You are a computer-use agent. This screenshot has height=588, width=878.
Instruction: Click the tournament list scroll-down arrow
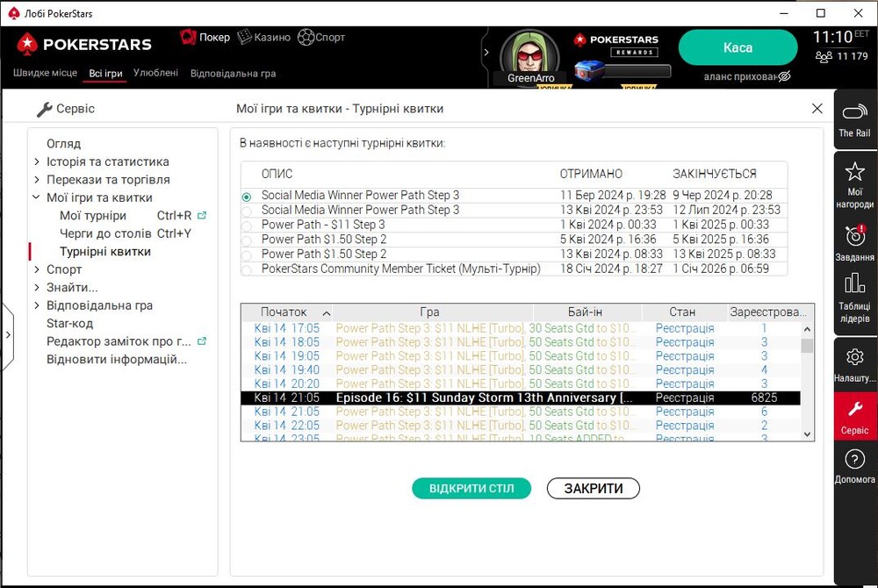click(x=807, y=434)
